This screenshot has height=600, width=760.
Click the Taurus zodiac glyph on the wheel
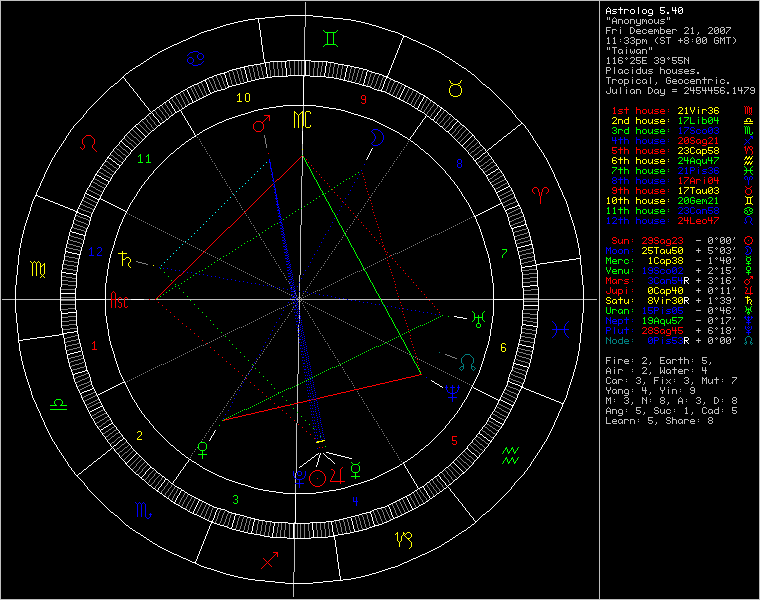pos(456,89)
